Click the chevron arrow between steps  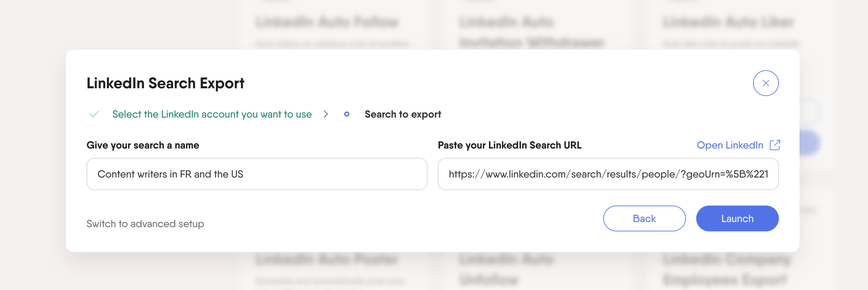click(325, 114)
